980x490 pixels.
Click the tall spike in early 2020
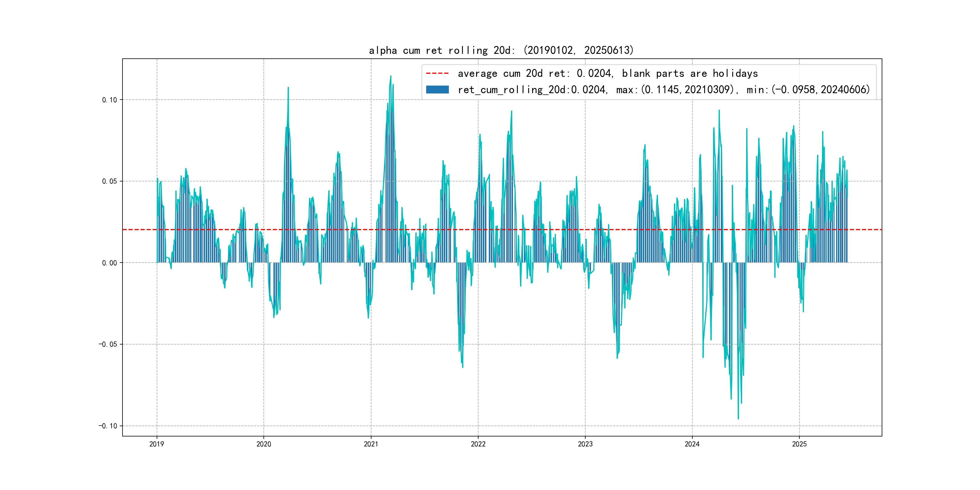click(x=288, y=88)
